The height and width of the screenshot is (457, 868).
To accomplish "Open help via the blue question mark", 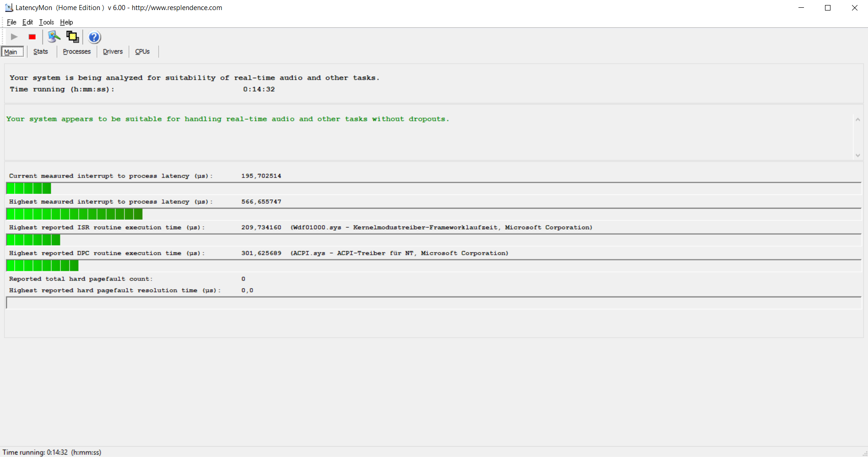I will [x=94, y=37].
